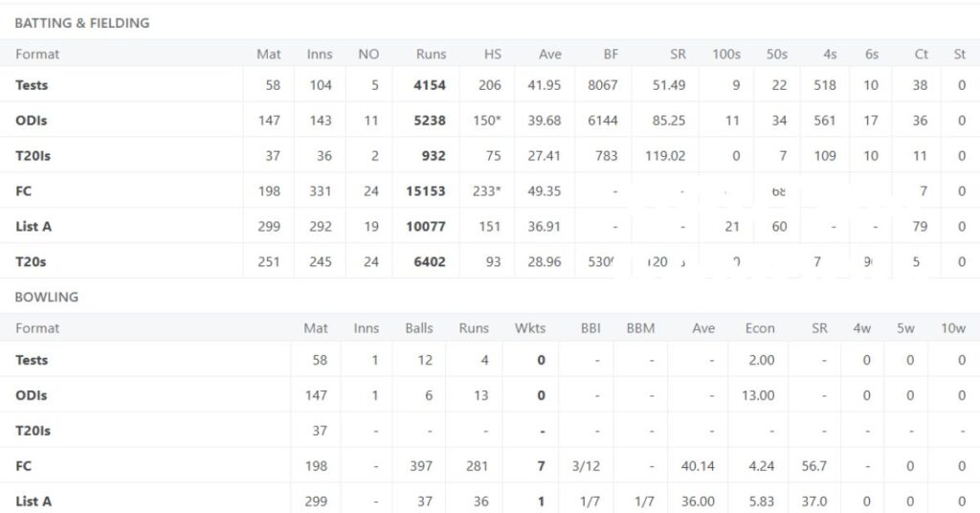
Task: Click the Econ column header
Action: [x=760, y=328]
